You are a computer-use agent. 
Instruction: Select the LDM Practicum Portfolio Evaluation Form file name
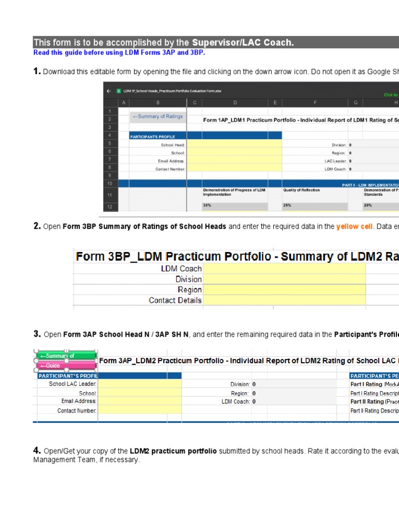(172, 91)
